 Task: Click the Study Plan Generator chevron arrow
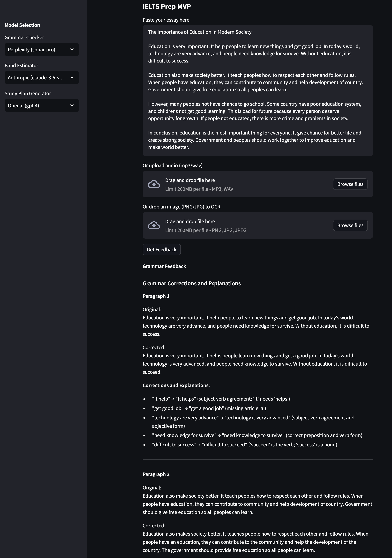point(72,106)
